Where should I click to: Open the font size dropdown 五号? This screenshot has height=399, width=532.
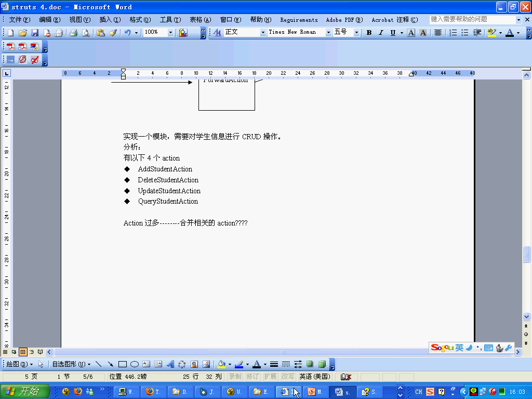click(356, 33)
